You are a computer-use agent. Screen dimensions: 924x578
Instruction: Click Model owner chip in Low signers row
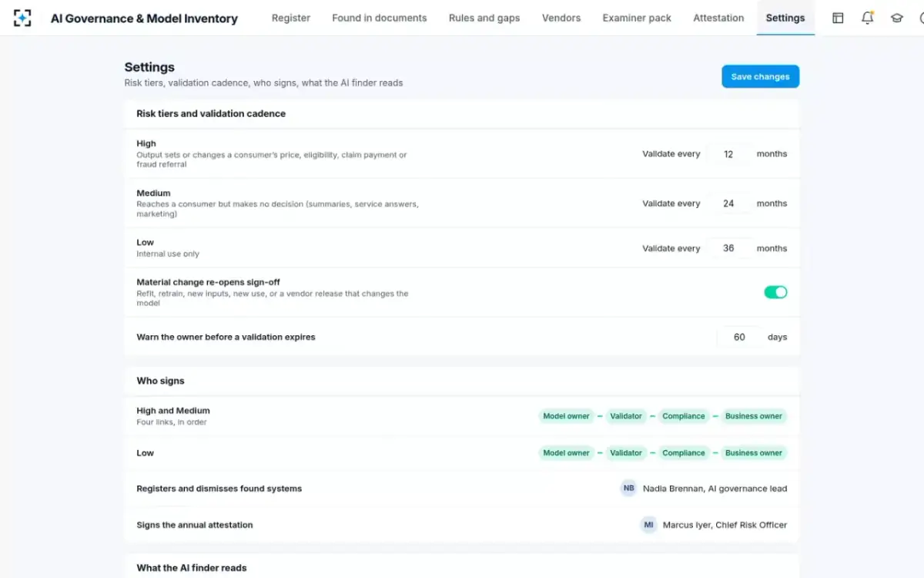[566, 453]
